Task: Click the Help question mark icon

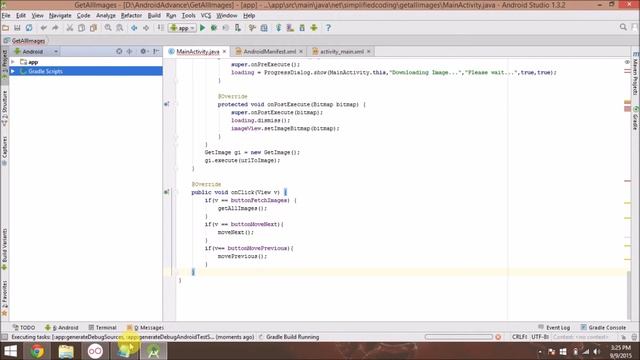Action: pyautogui.click(x=328, y=28)
